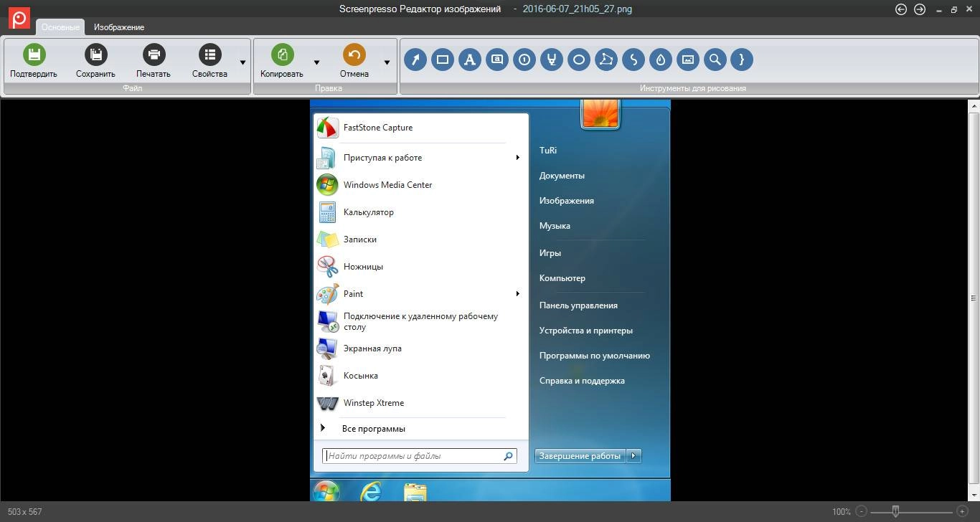Click the Игры link

coord(550,253)
